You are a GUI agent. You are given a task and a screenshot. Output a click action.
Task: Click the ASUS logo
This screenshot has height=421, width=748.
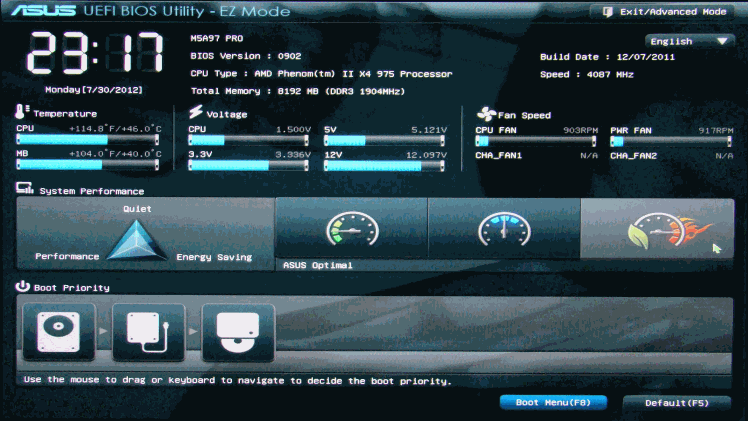(44, 10)
